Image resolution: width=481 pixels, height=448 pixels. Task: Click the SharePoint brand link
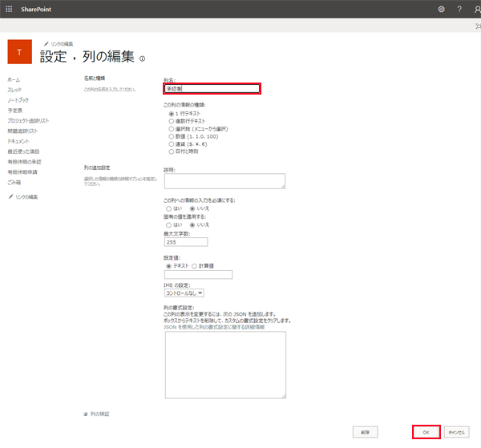(x=36, y=9)
